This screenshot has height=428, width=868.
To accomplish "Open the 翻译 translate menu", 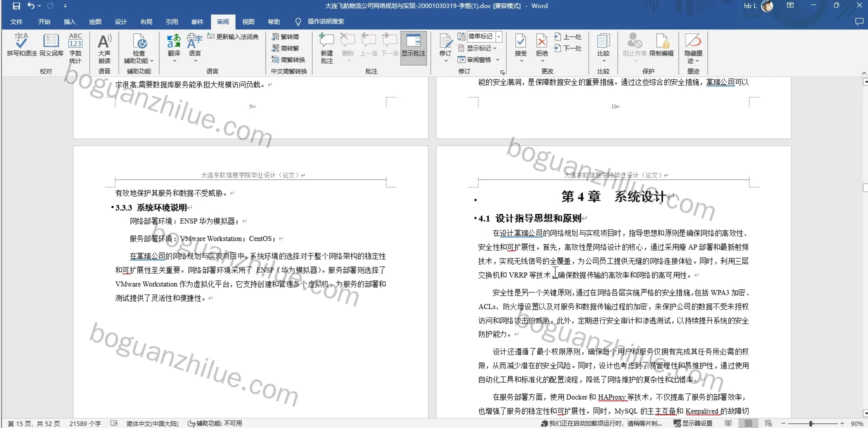I will click(x=174, y=48).
